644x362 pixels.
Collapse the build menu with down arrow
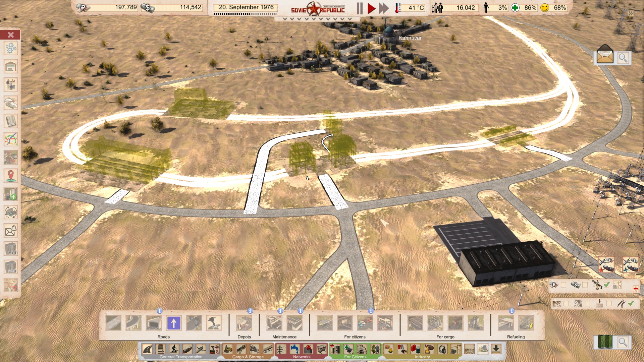[496, 349]
